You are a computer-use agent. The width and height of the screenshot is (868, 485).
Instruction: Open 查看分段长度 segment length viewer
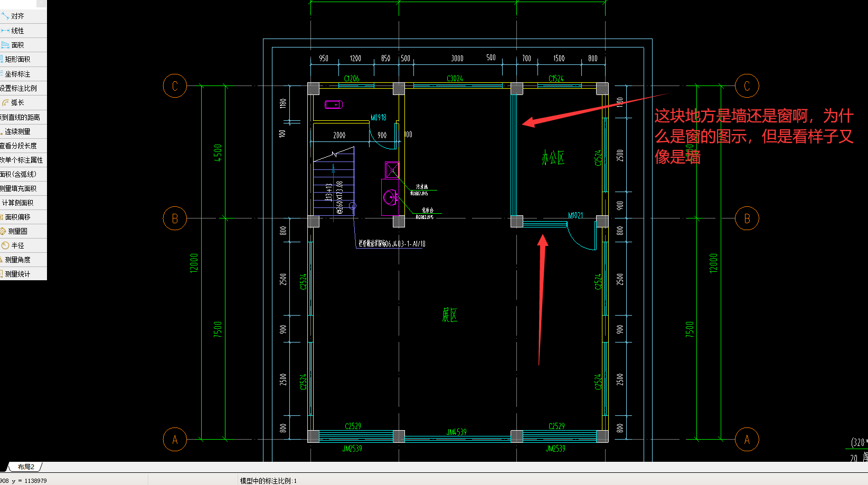pyautogui.click(x=23, y=146)
